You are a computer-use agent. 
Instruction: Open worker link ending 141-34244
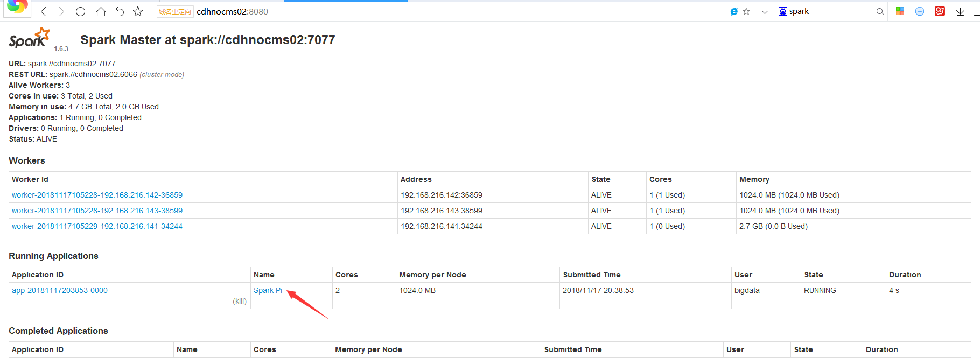tap(97, 226)
